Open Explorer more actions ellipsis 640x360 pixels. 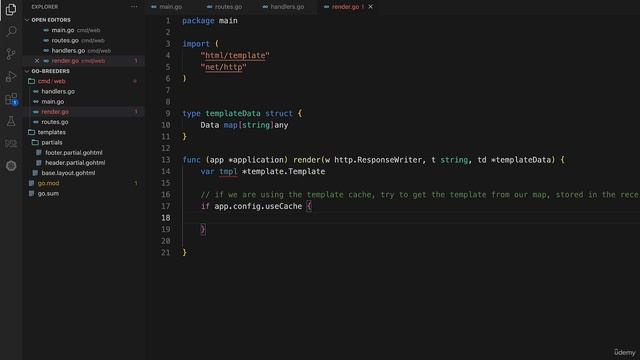pyautogui.click(x=134, y=7)
